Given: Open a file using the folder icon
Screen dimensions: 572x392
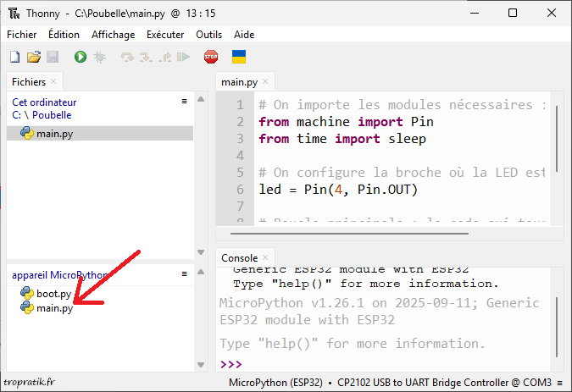Looking at the screenshot, I should click(x=34, y=58).
